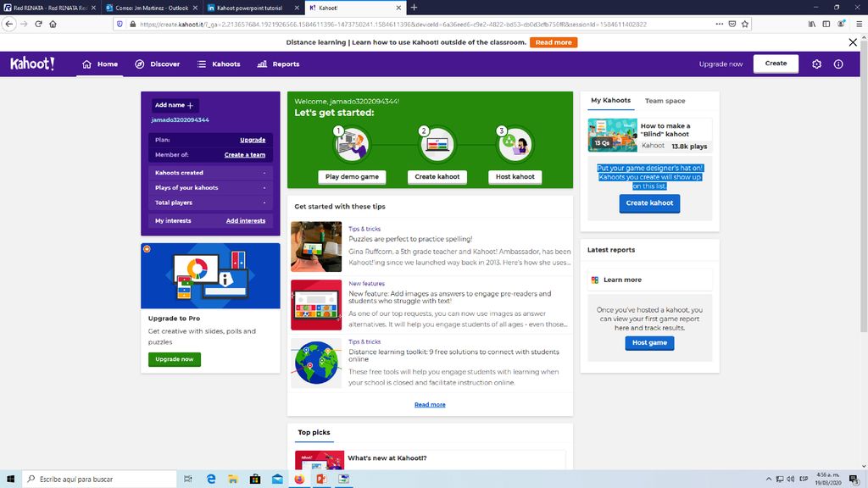
Task: Click the white Create button in header
Action: (x=776, y=64)
